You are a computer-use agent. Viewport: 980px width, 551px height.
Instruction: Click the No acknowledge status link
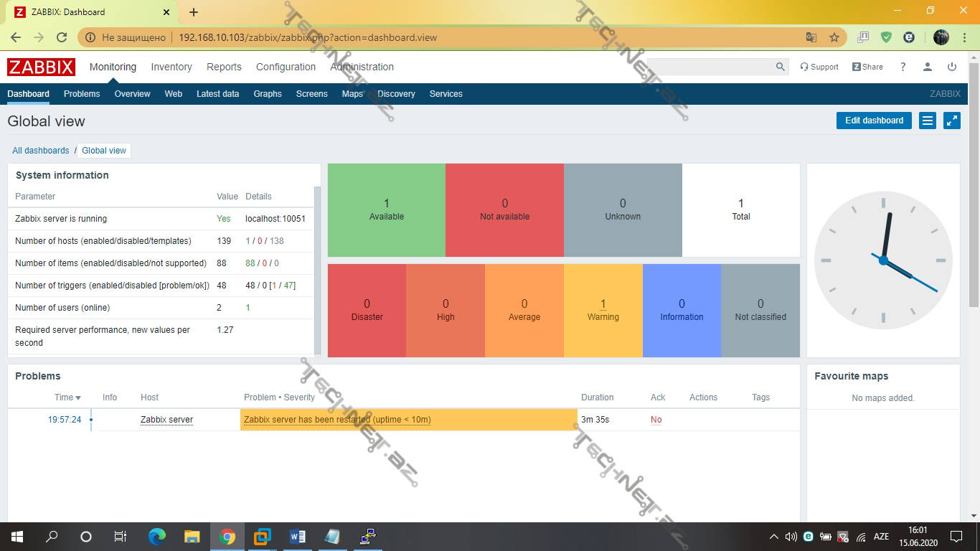coord(656,420)
